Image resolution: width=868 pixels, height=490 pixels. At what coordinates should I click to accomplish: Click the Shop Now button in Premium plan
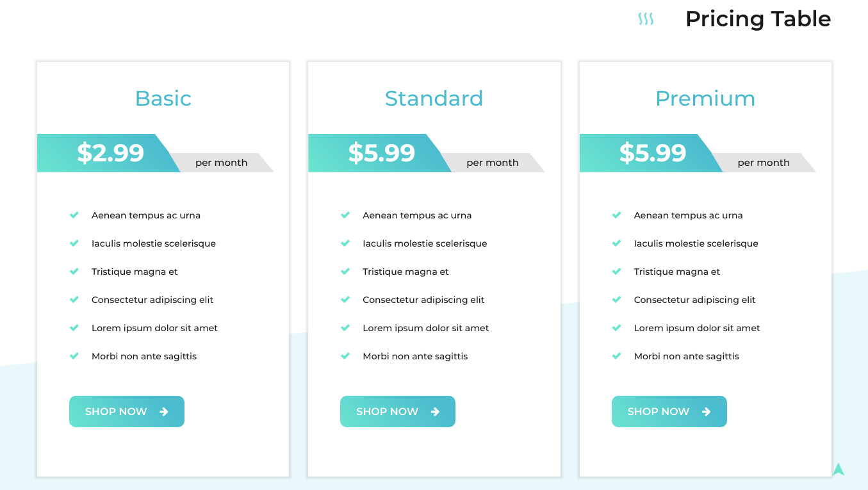[x=669, y=411]
